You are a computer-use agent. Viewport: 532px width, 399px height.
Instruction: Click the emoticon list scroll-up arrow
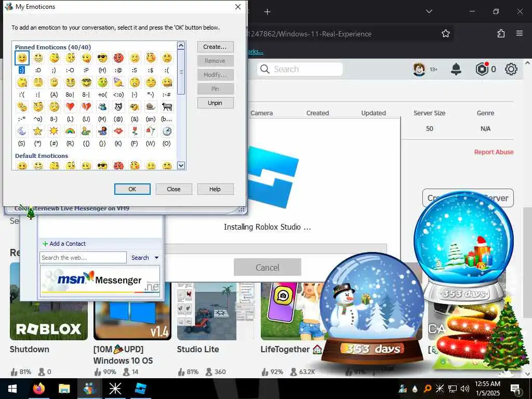[181, 46]
